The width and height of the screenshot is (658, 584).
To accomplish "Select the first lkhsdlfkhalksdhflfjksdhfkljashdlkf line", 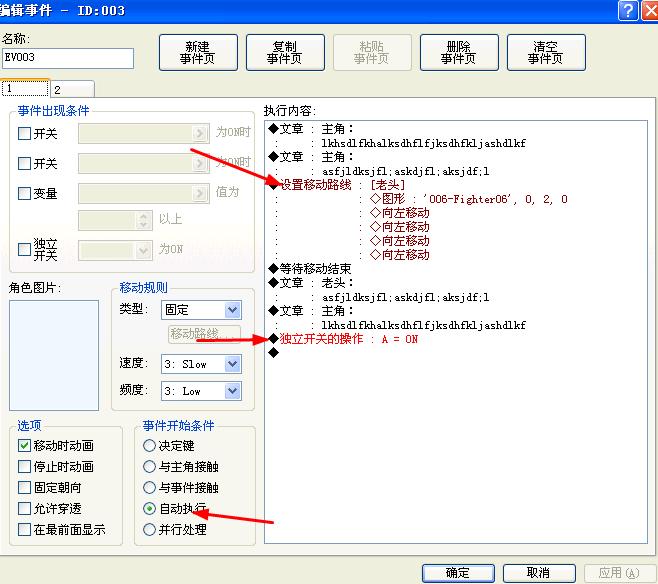I will pyautogui.click(x=423, y=143).
